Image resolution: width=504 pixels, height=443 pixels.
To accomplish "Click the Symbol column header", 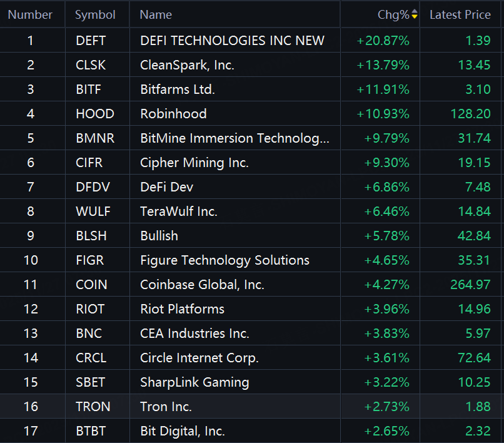I will coord(95,15).
